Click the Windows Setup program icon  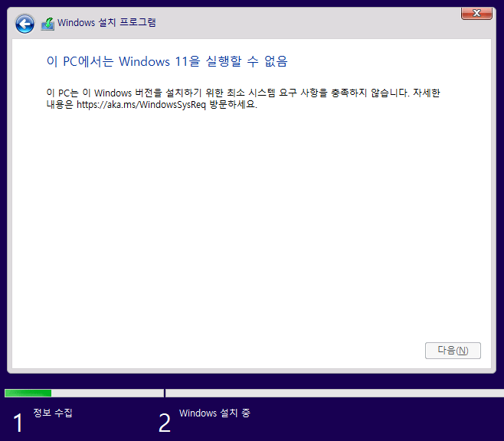click(47, 24)
